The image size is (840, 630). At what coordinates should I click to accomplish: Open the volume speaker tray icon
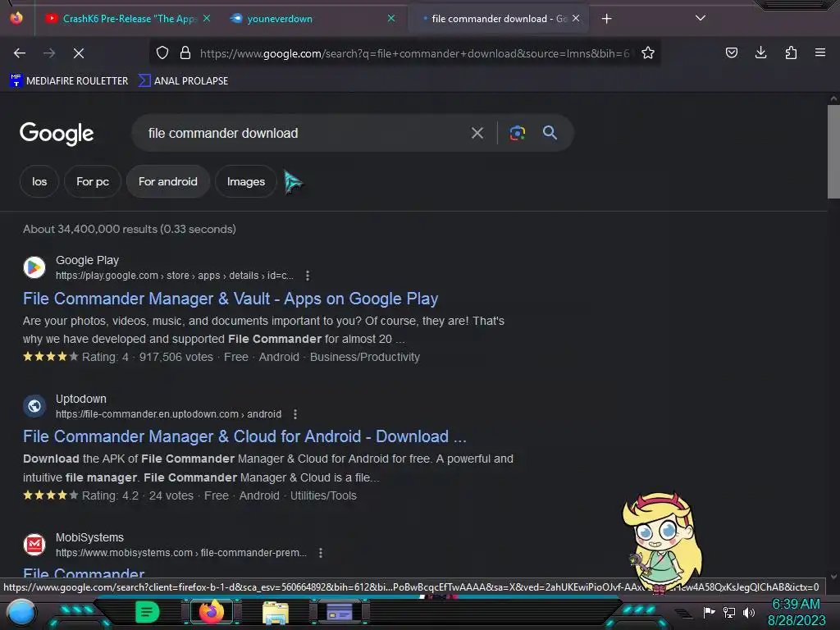[x=748, y=612]
